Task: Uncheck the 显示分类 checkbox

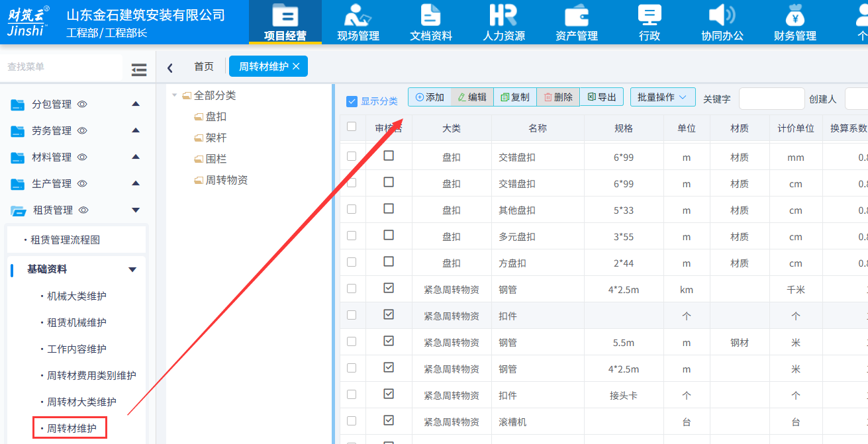Action: coord(352,101)
